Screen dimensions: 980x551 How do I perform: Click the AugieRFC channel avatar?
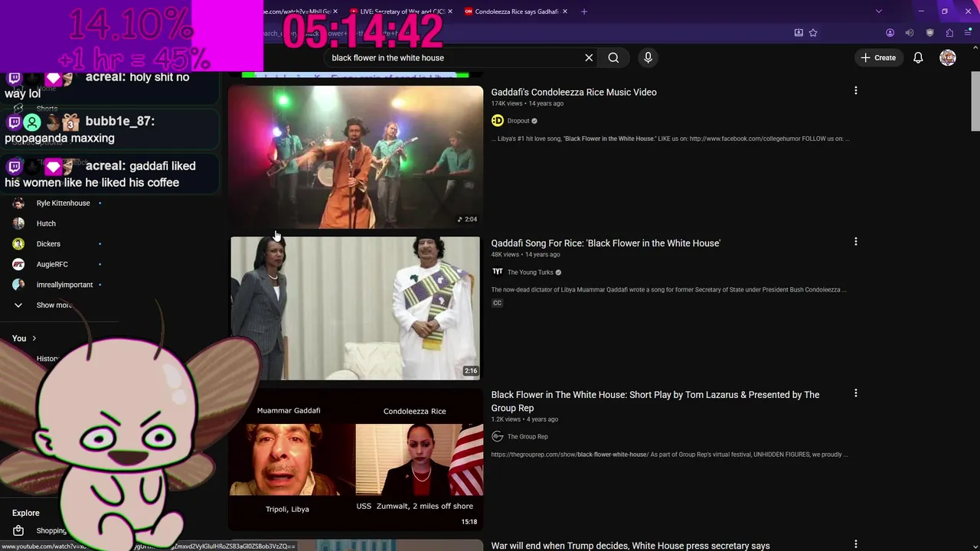pyautogui.click(x=18, y=264)
